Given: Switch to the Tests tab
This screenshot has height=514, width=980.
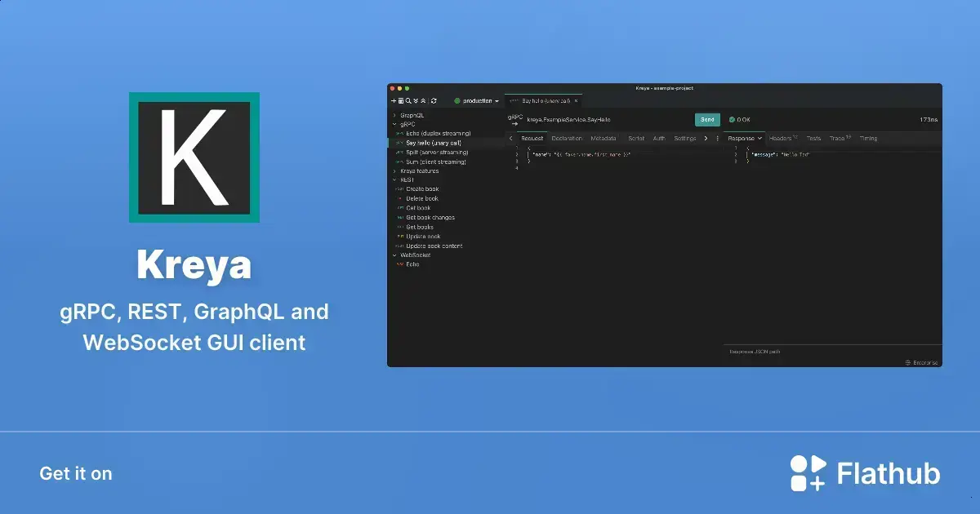Looking at the screenshot, I should tap(814, 139).
